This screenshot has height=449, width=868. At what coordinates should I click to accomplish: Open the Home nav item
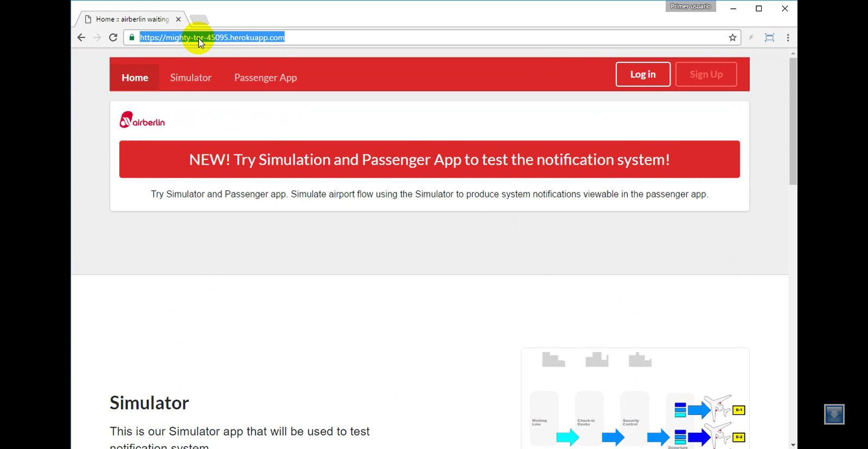pos(135,78)
